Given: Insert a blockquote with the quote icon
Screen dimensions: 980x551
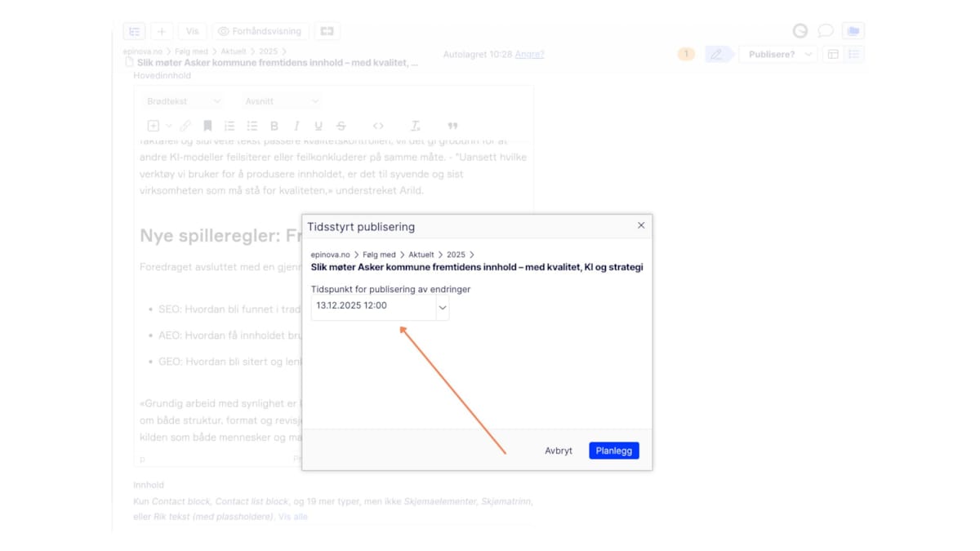Looking at the screenshot, I should (x=452, y=126).
